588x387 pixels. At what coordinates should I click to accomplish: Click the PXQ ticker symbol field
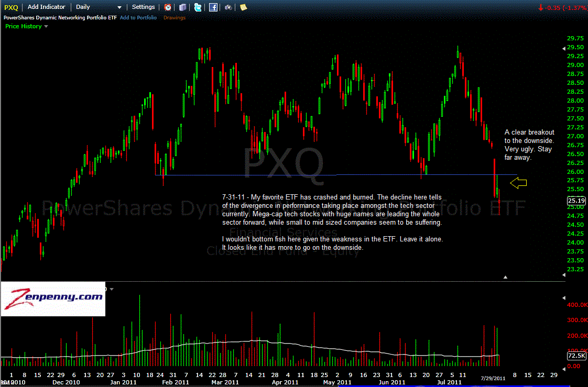click(11, 7)
